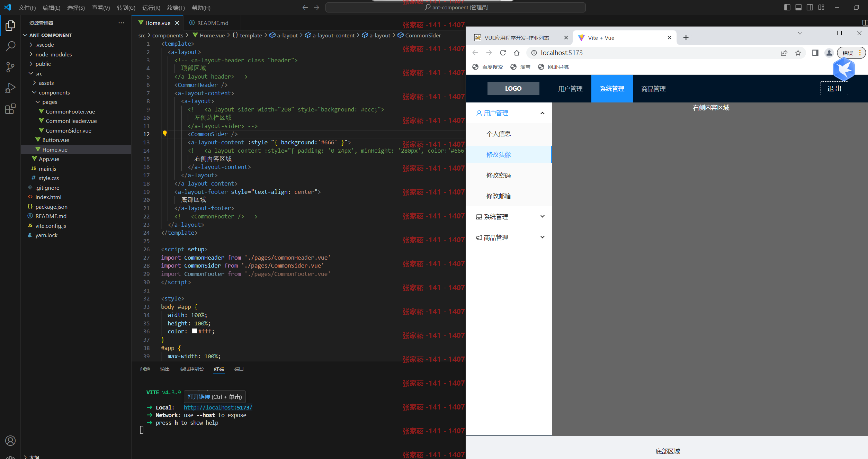Open the 编辑(E) menu

pyautogui.click(x=52, y=8)
